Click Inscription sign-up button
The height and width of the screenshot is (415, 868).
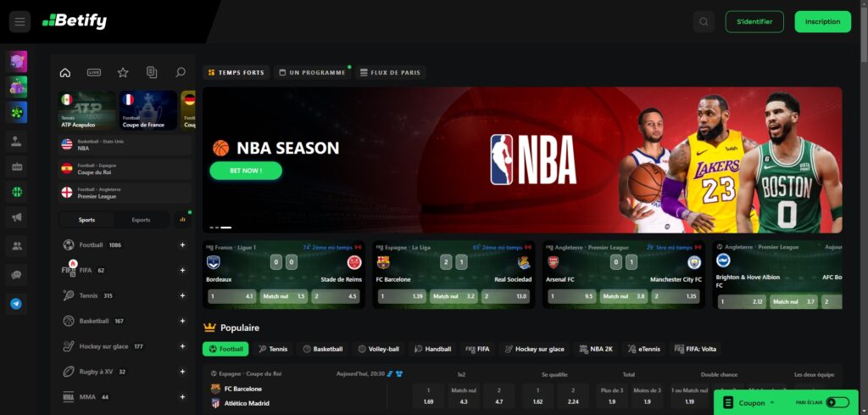[822, 21]
